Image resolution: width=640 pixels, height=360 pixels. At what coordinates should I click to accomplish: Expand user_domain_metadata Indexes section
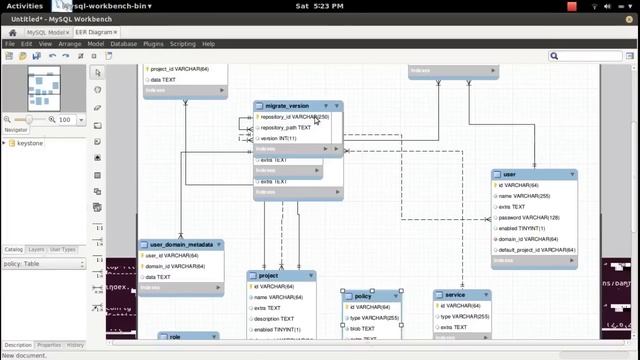218,288
